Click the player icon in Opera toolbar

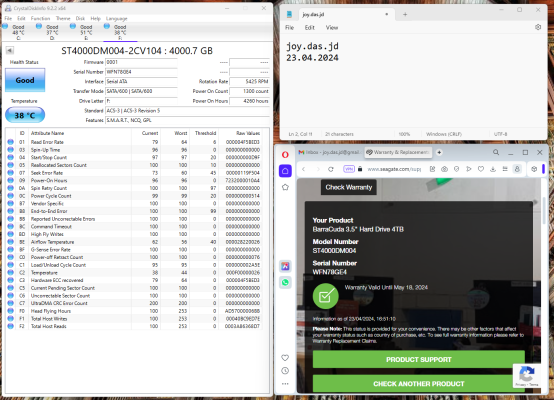coord(468,169)
